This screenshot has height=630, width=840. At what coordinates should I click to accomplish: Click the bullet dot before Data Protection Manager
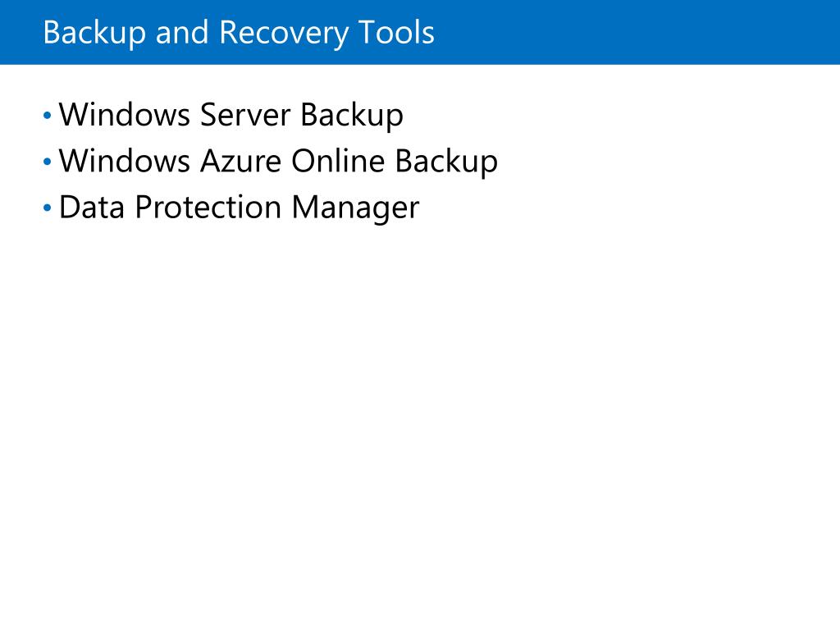point(47,208)
